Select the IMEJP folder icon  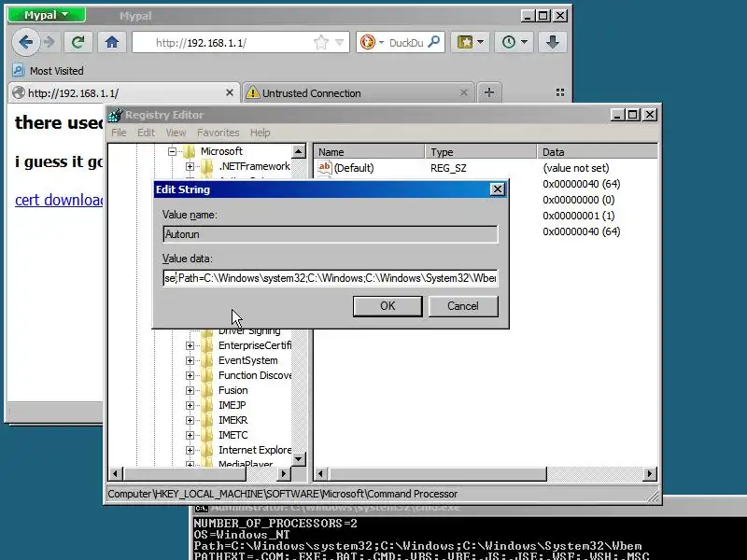(x=206, y=405)
